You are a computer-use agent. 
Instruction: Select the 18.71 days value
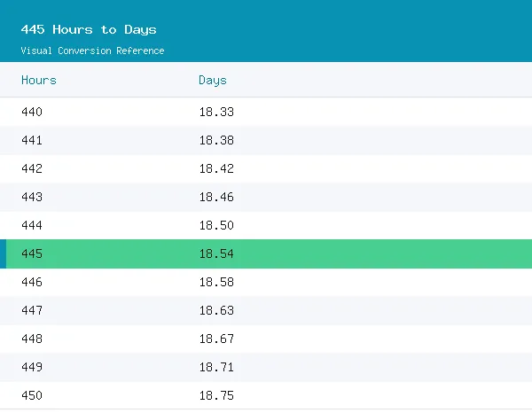coord(216,367)
